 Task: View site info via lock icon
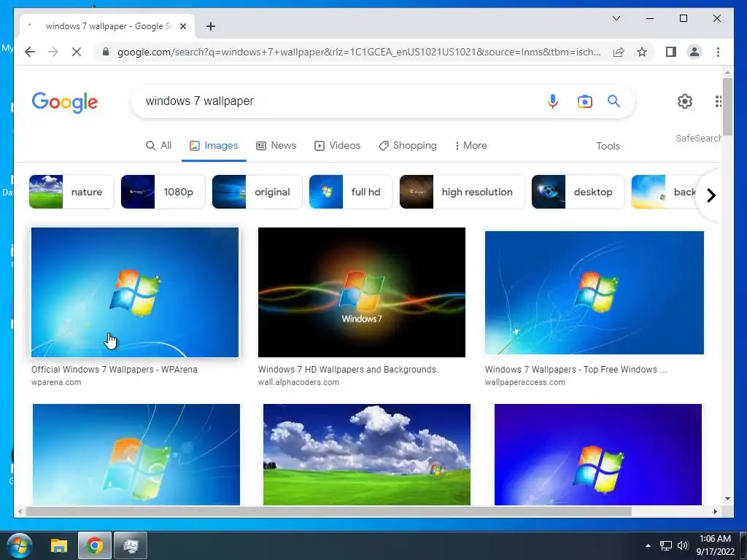coord(106,52)
